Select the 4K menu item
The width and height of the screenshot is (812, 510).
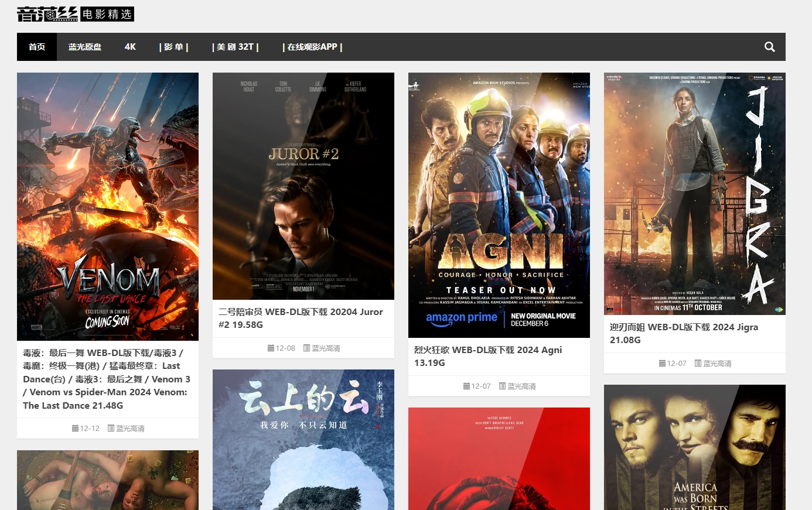(130, 47)
